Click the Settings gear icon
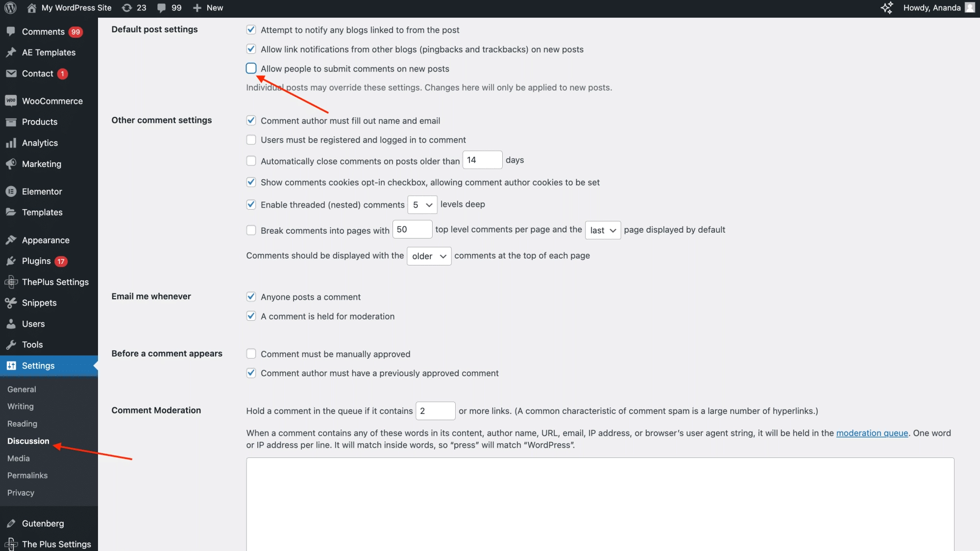Screen dimensions: 980x551 pyautogui.click(x=11, y=365)
